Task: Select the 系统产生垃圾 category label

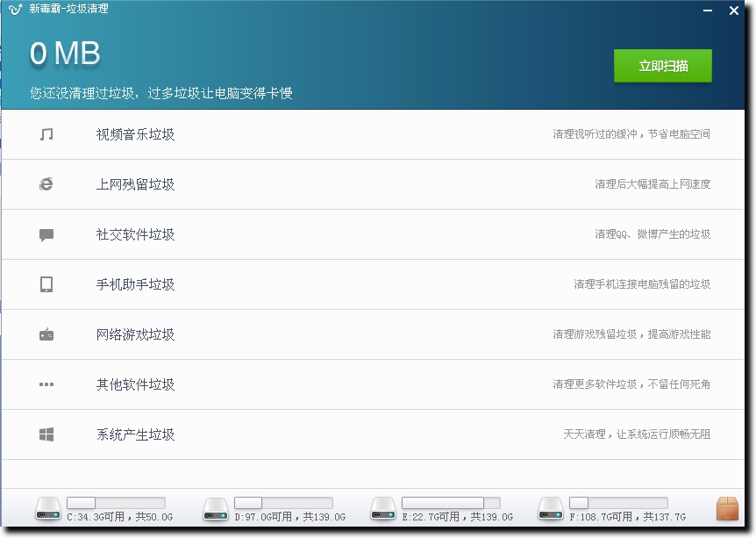Action: click(x=135, y=435)
